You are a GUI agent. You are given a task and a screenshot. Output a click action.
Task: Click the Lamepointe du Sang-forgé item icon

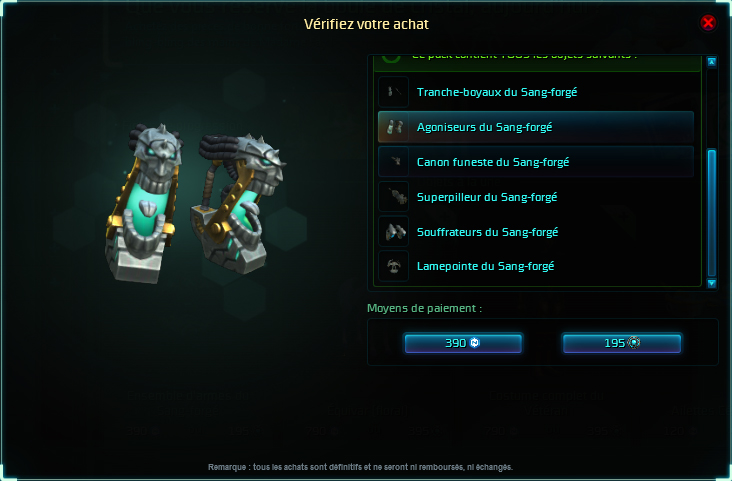(x=394, y=266)
